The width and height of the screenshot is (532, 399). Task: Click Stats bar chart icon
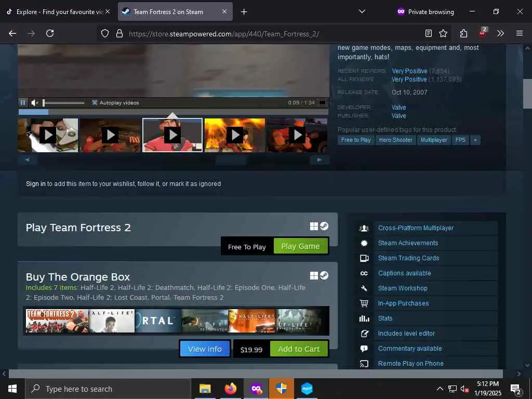pyautogui.click(x=364, y=318)
